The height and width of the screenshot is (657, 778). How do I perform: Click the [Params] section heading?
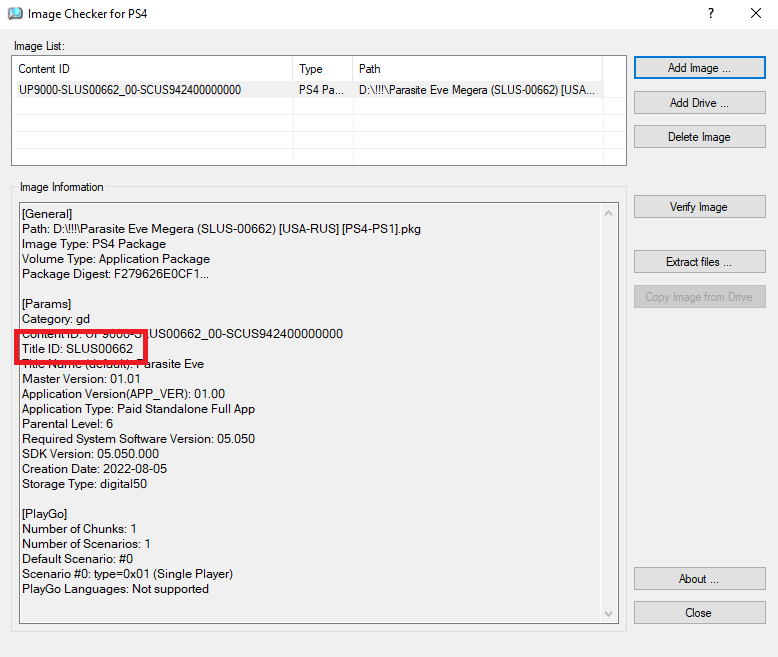point(47,304)
